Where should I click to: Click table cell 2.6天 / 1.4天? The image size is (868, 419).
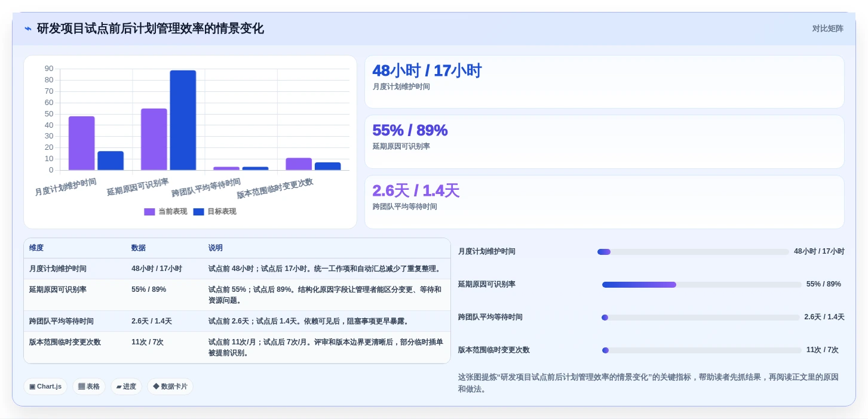tap(165, 321)
